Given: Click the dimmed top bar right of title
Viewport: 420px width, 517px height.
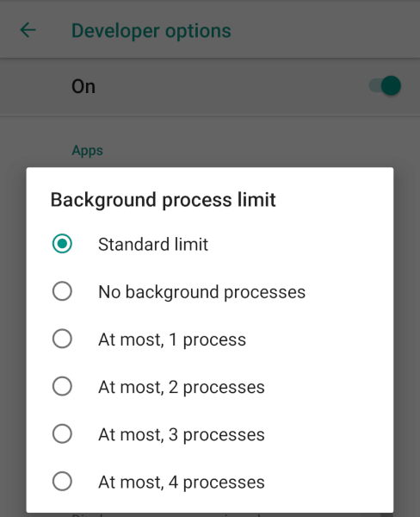Looking at the screenshot, I should (x=323, y=30).
